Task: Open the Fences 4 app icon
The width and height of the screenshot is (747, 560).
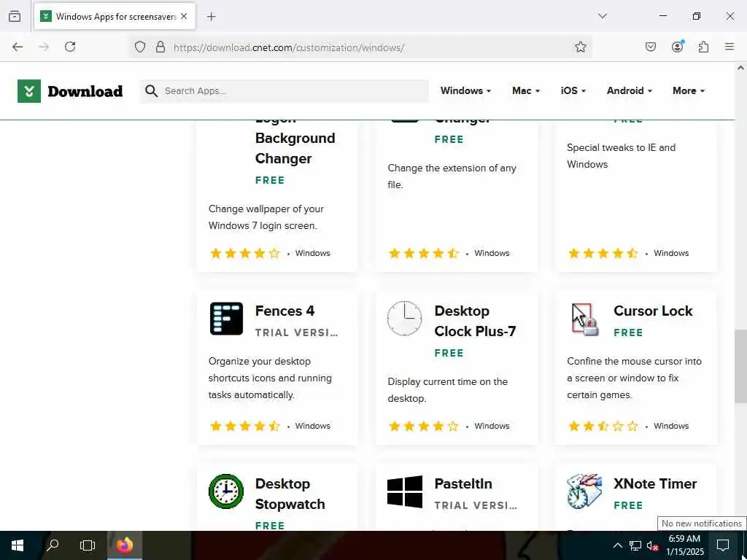Action: point(226,319)
